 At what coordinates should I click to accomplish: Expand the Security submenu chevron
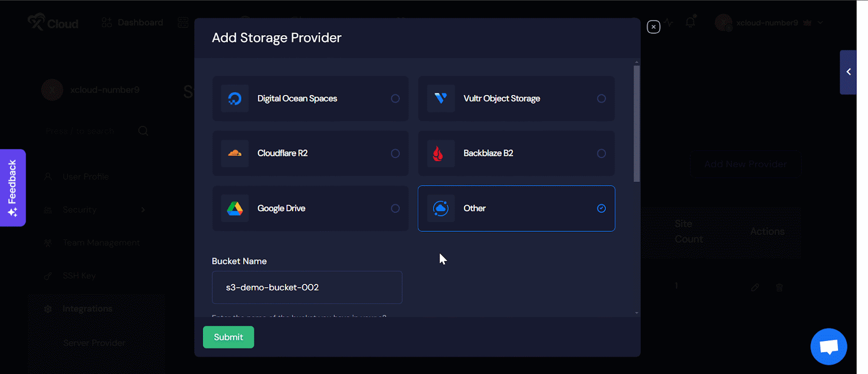point(143,210)
